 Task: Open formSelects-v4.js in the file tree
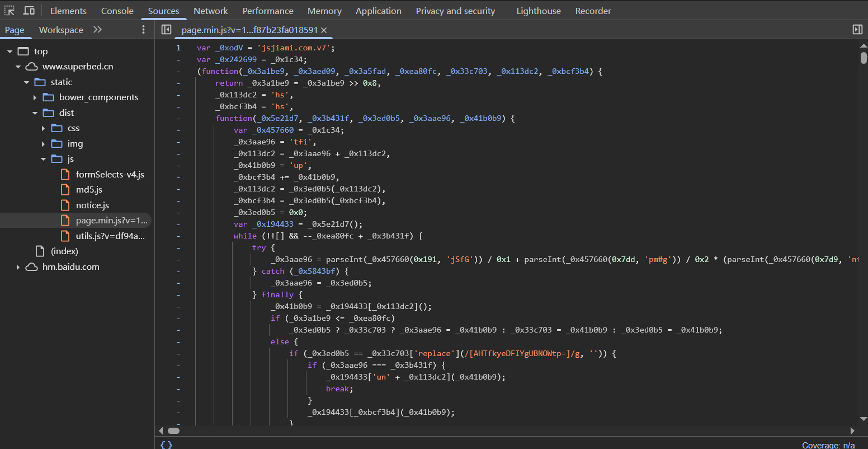click(x=110, y=175)
